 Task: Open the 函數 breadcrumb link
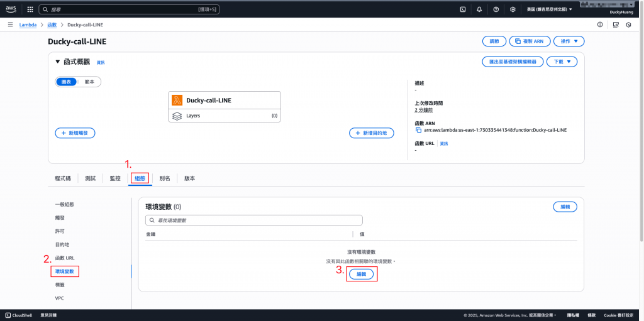pos(52,24)
